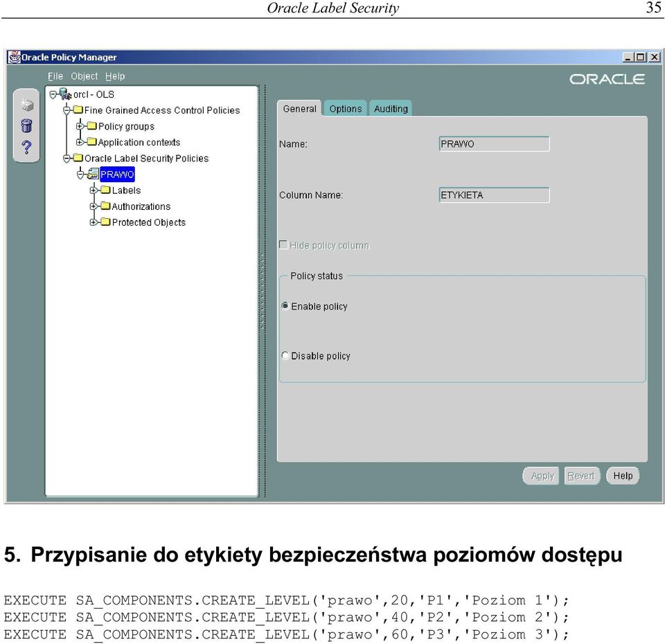Maximize the Oracle Policy Manager window
The height and width of the screenshot is (644, 665).
coord(640,57)
